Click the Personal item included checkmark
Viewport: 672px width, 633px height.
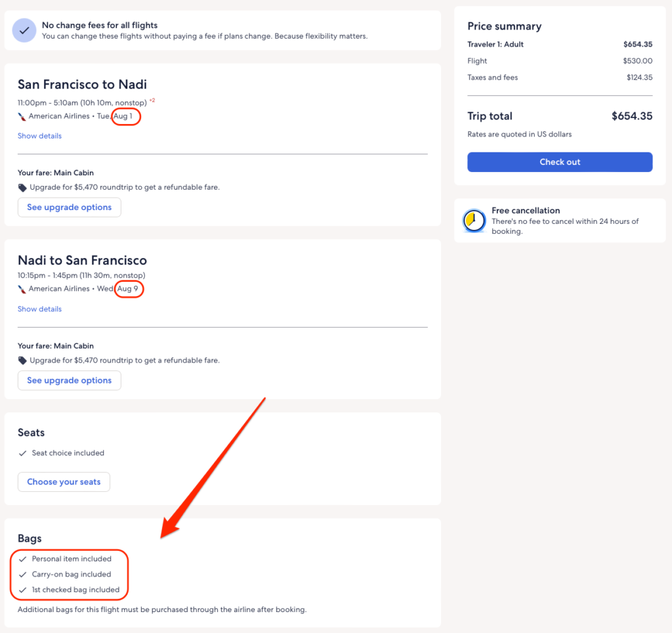[22, 559]
